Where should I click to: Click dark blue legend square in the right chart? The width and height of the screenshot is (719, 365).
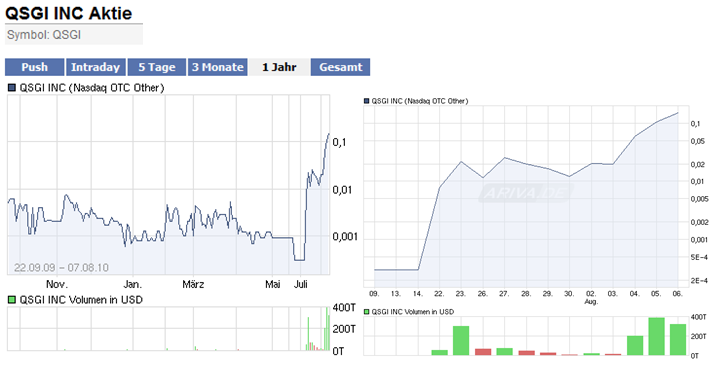point(366,101)
